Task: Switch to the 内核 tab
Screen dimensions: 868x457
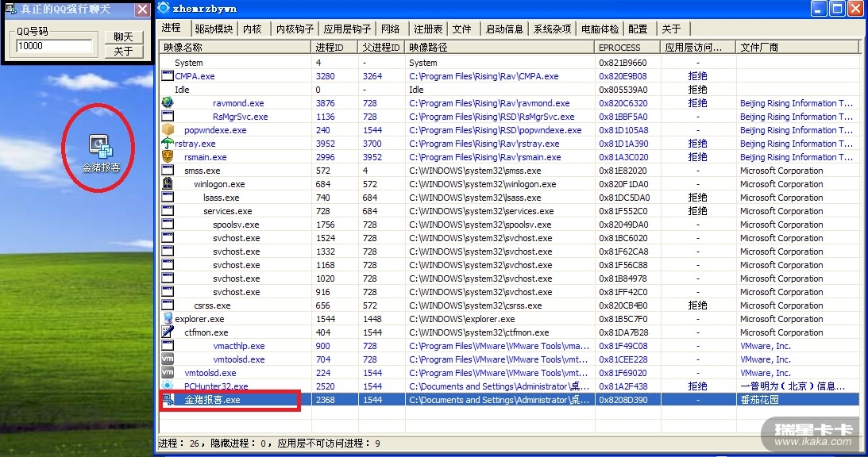Action: [253, 29]
